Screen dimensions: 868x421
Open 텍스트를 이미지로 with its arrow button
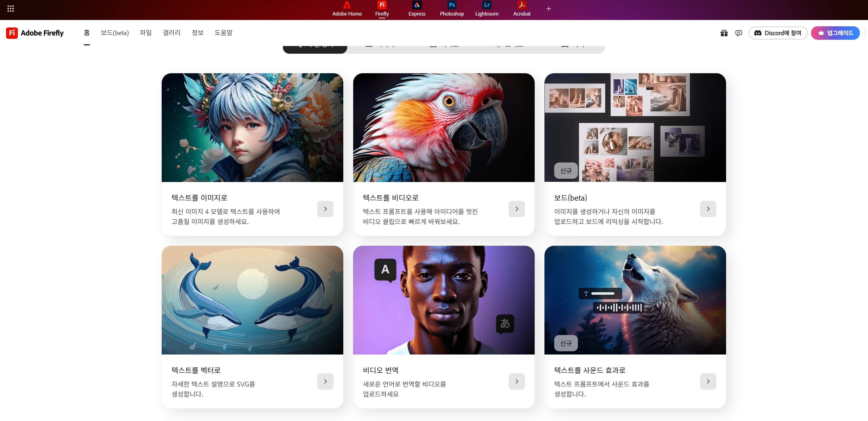(x=325, y=209)
